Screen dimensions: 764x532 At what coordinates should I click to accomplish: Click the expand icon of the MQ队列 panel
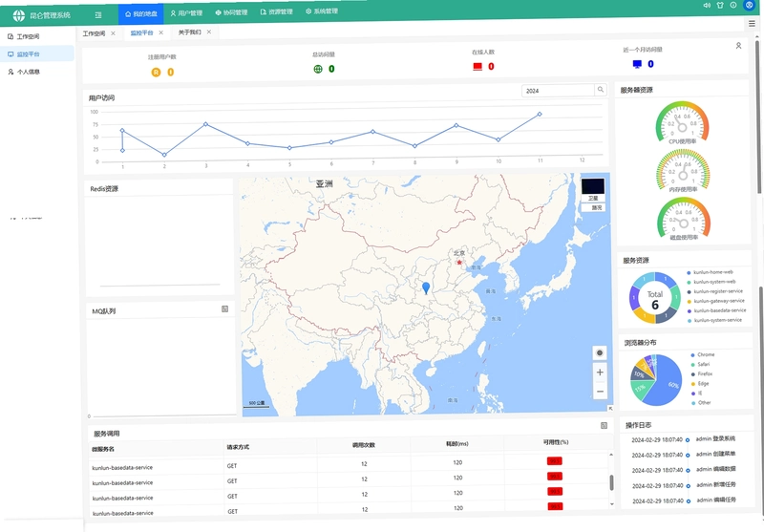coord(224,309)
